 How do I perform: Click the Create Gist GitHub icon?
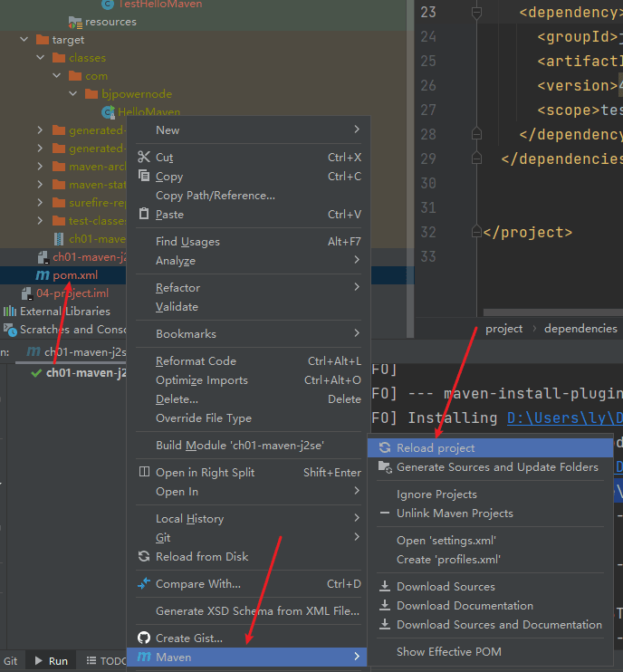[144, 638]
